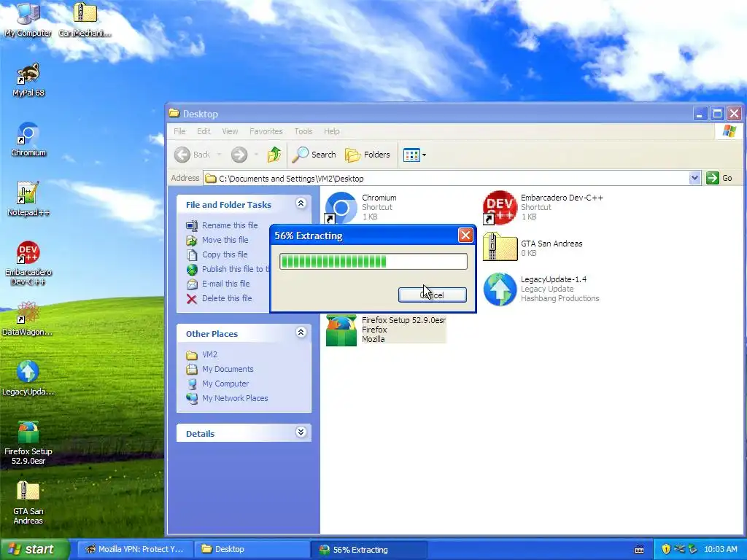Open the Edit menu
Viewport: 747px width, 560px height.
tap(204, 131)
